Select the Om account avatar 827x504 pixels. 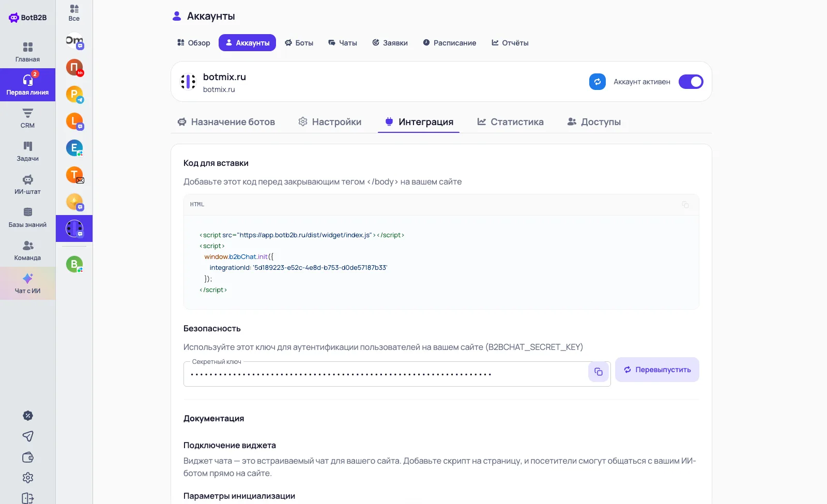click(x=74, y=40)
